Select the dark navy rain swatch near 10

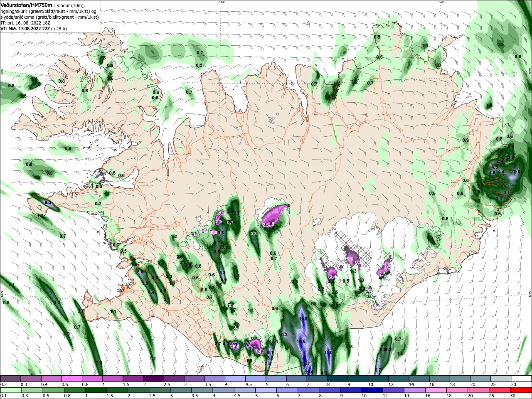pyautogui.click(x=372, y=390)
